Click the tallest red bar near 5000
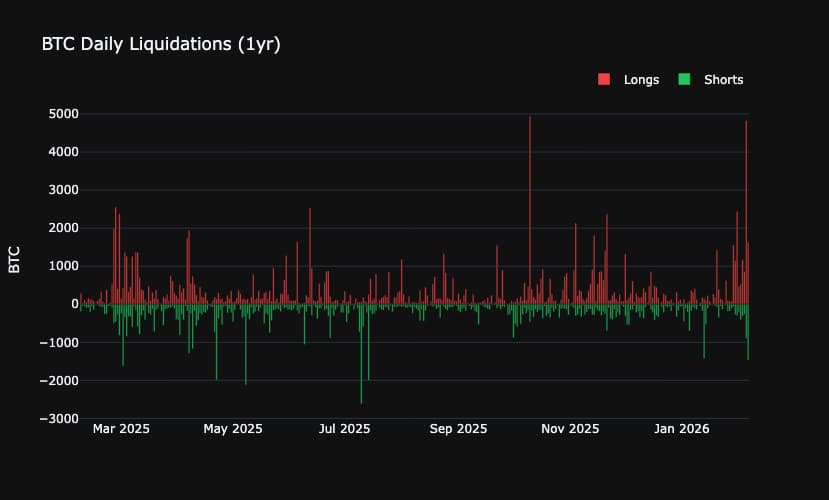 click(x=530, y=200)
